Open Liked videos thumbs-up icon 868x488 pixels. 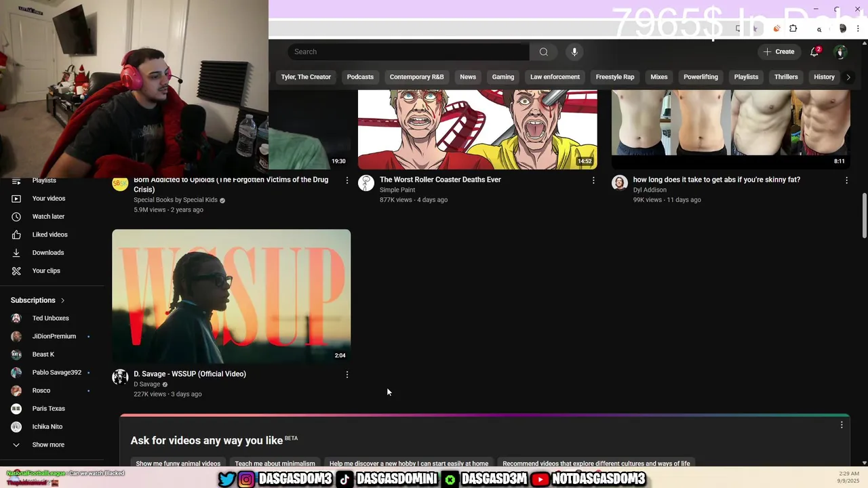coord(16,235)
